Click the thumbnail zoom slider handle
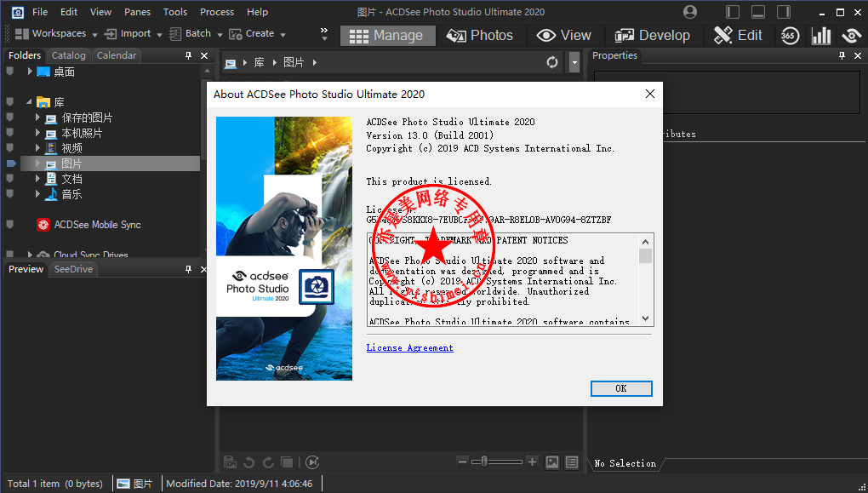The height and width of the screenshot is (493, 868). click(484, 461)
